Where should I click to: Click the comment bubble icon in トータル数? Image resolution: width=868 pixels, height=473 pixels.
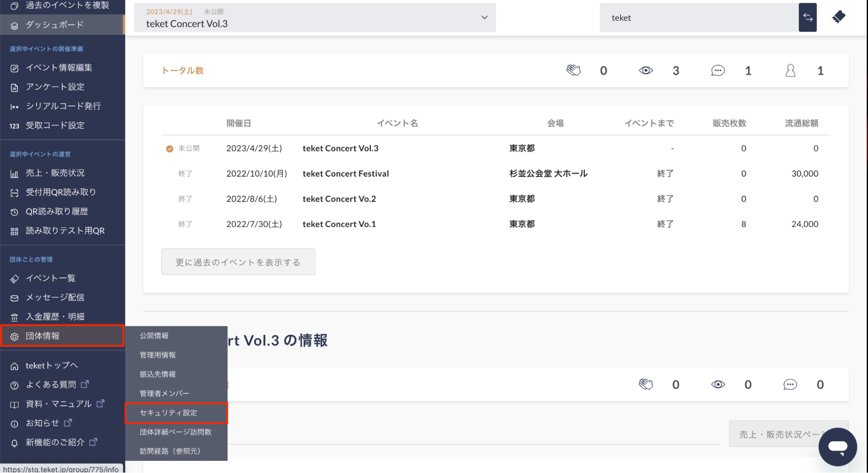718,70
